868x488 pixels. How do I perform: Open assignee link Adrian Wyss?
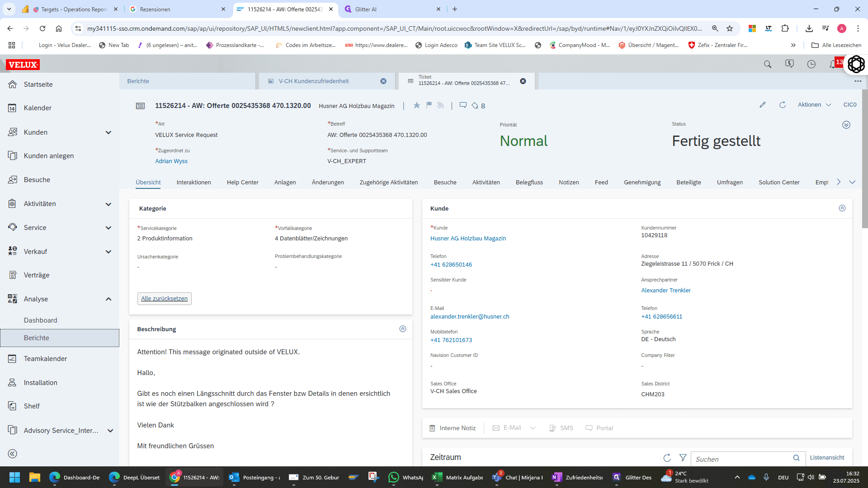point(171,161)
